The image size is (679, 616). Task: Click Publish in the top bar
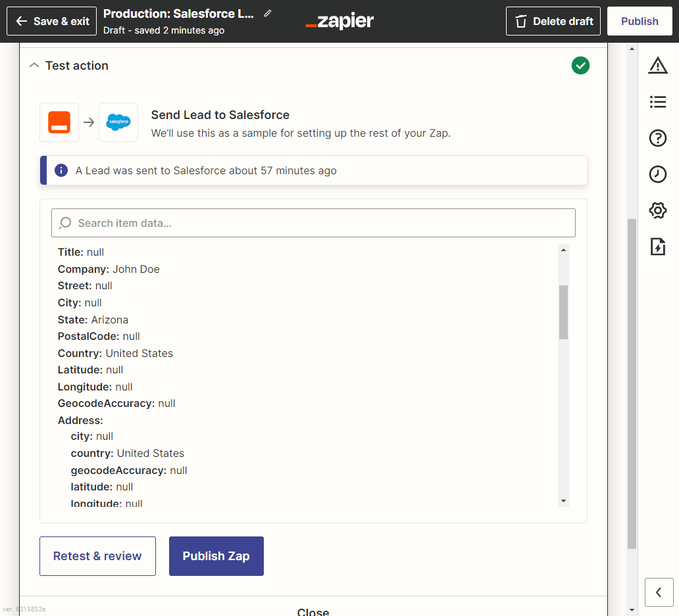640,21
